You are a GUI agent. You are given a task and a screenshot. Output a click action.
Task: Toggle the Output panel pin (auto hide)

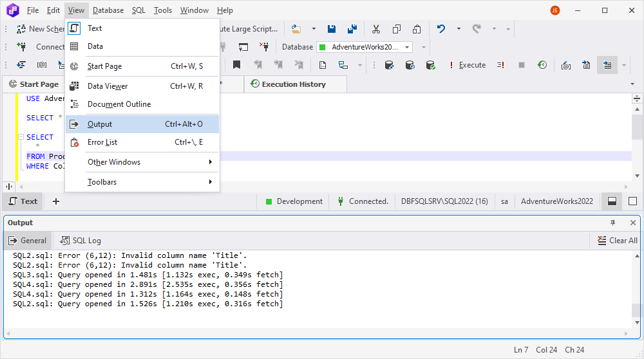click(x=613, y=223)
